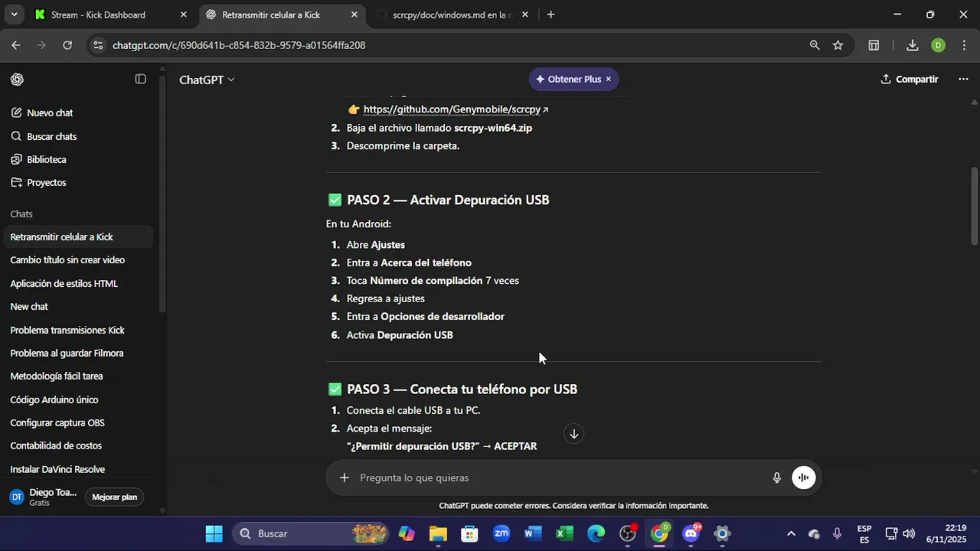Open Microsoft Edge from the taskbar

pyautogui.click(x=596, y=533)
